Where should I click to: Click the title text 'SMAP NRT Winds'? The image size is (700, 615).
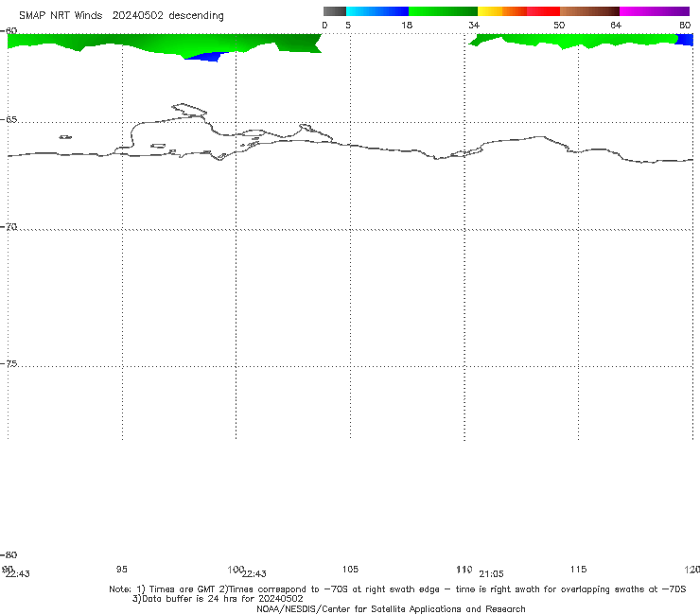(x=61, y=15)
